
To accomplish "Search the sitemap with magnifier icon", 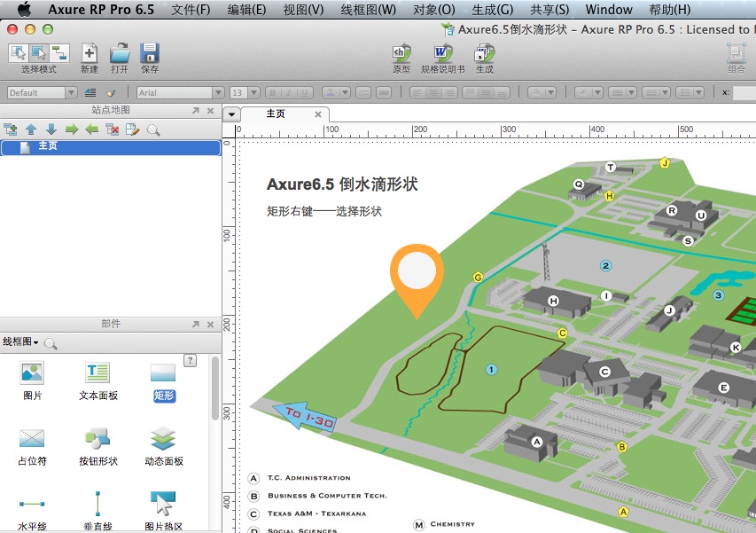I will pos(153,129).
